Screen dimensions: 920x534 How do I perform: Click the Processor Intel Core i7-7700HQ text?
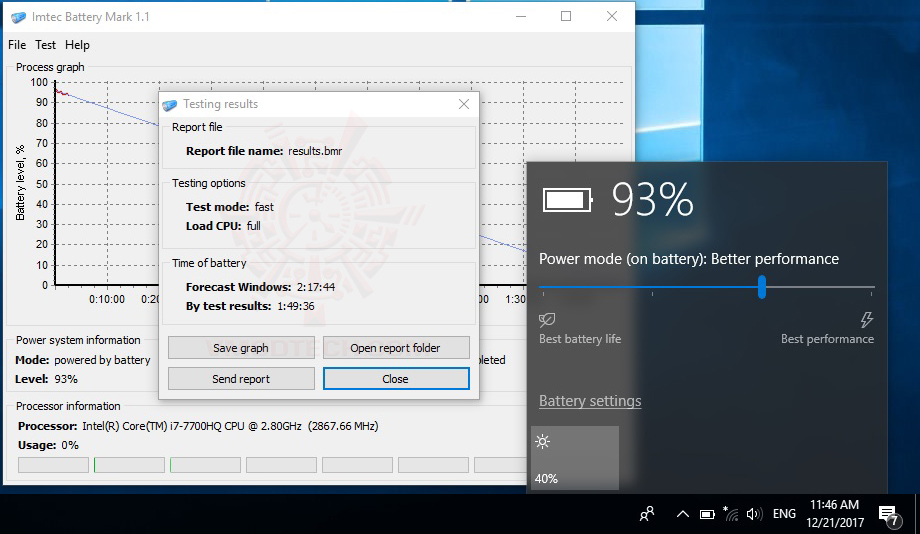(x=198, y=426)
